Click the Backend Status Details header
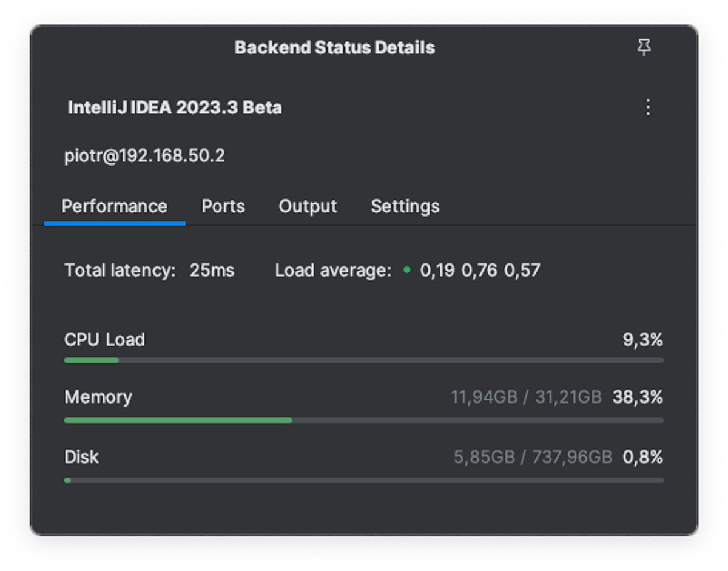 (335, 47)
